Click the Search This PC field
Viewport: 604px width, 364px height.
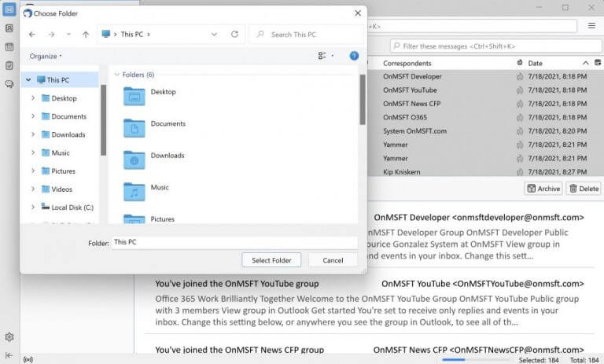point(306,35)
